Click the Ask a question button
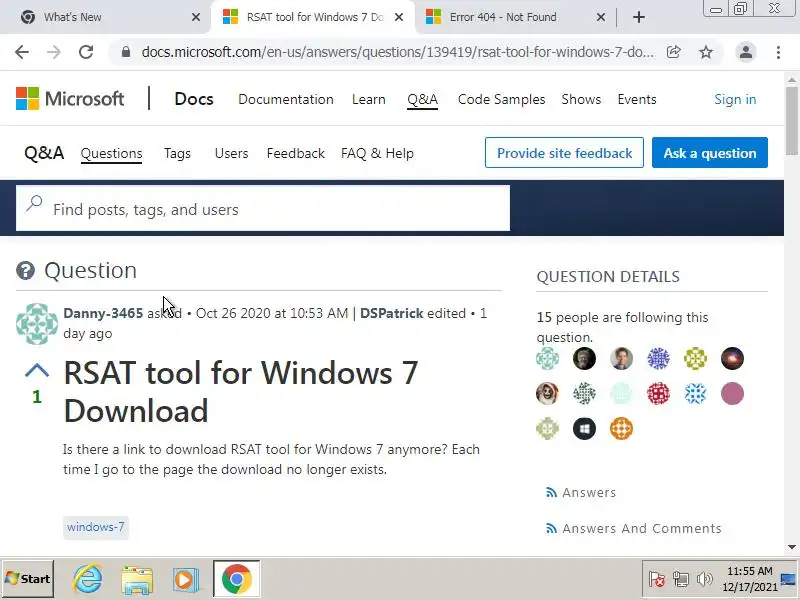The height and width of the screenshot is (600, 800). tap(710, 153)
